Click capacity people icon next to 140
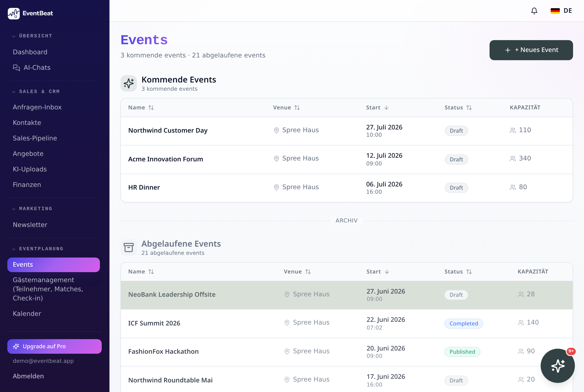This screenshot has height=392, width=584. coord(521,322)
